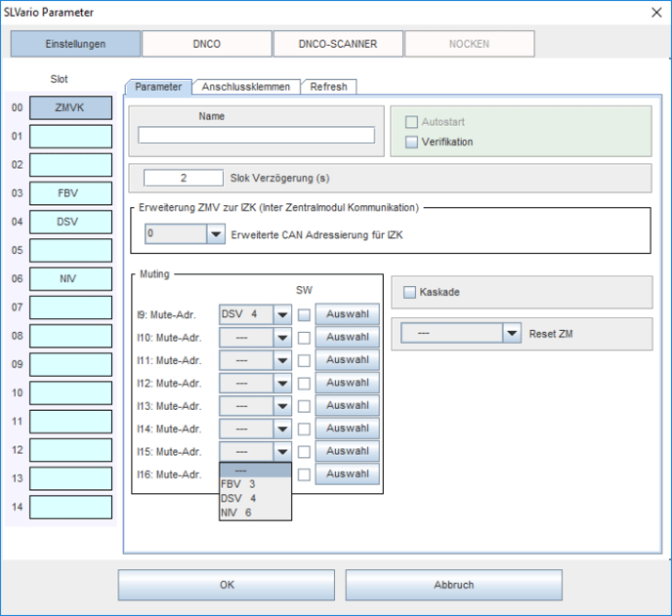This screenshot has height=616, width=672.
Task: Select the FBV slot 03
Action: (x=70, y=193)
